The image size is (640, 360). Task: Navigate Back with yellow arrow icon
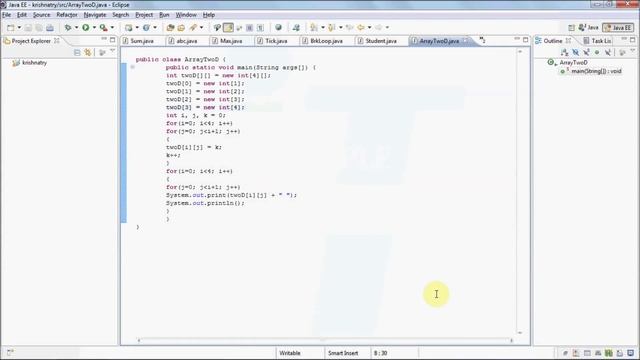tap(361, 28)
